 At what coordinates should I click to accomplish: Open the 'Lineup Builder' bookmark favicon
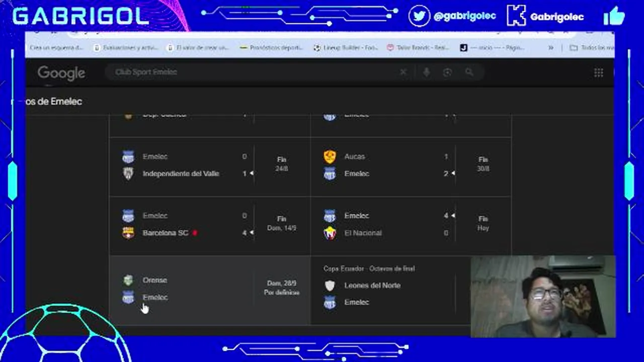317,48
